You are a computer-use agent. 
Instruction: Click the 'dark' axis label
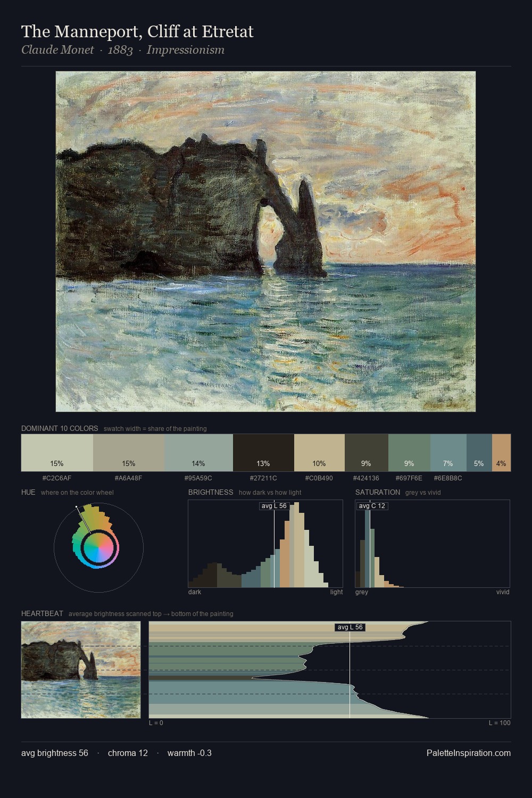click(195, 592)
